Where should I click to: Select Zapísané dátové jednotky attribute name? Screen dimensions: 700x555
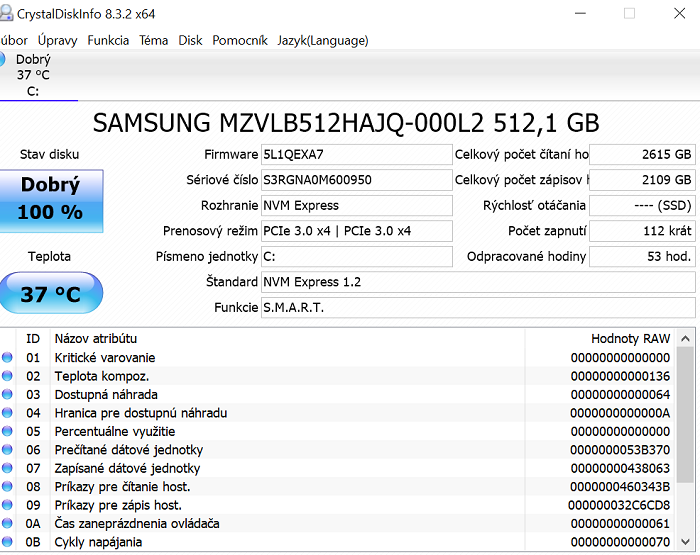coord(127,468)
